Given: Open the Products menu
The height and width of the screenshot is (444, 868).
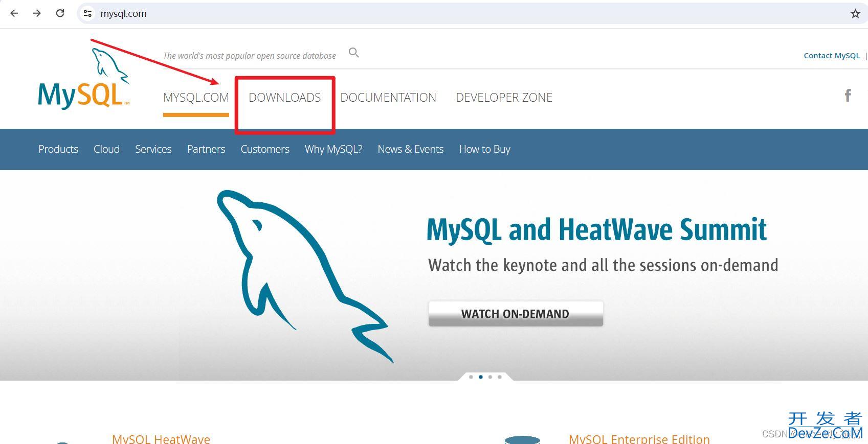Looking at the screenshot, I should tap(58, 149).
